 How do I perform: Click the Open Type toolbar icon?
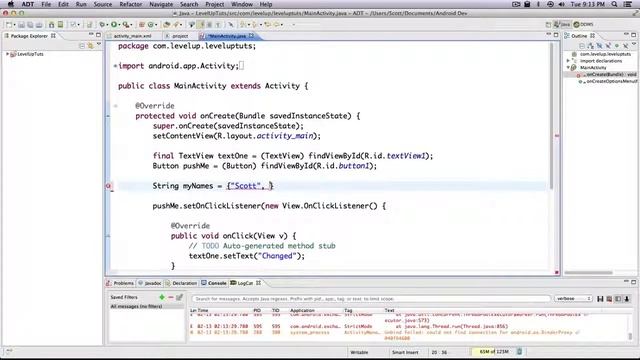167,25
